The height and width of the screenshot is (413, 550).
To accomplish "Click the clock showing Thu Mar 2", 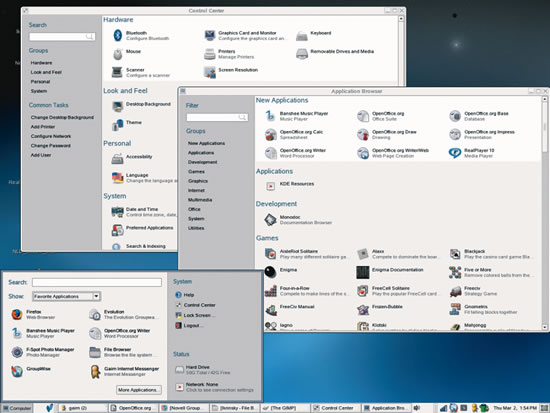I will [515, 408].
